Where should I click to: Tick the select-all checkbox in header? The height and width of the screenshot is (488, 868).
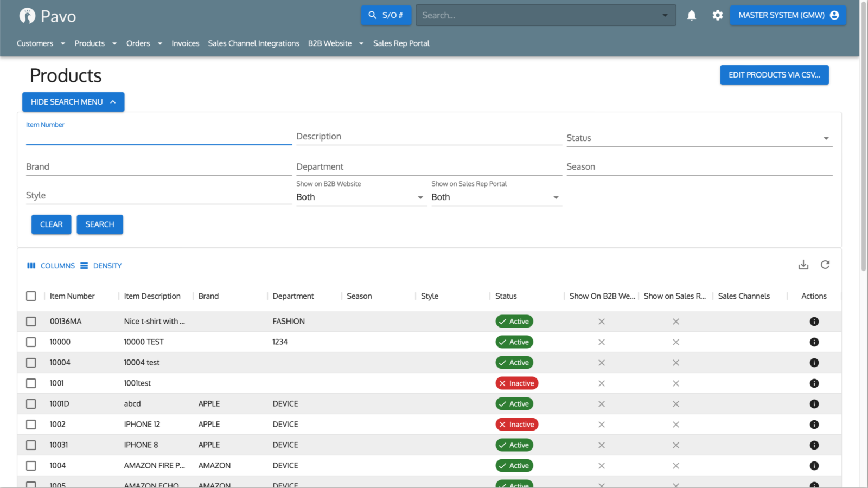[x=31, y=296]
